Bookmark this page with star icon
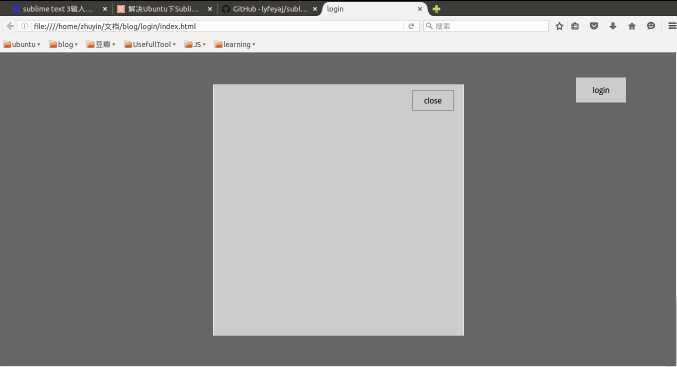Screen dimensions: 677x367 (559, 26)
